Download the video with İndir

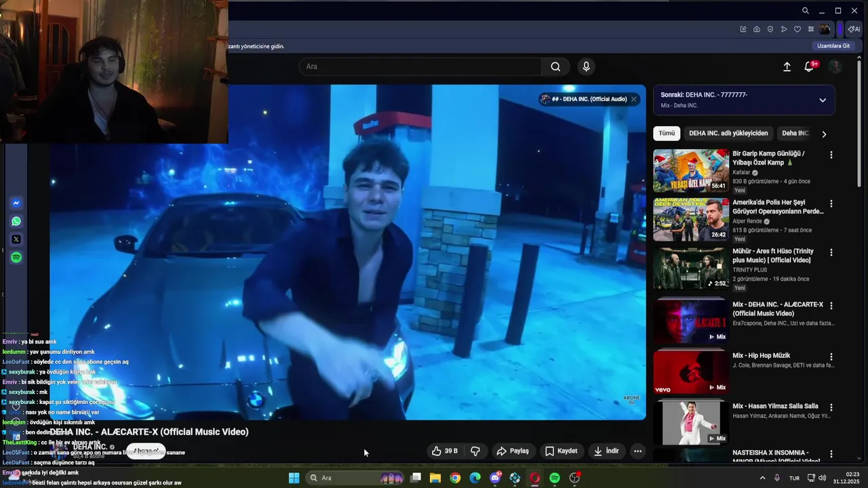tap(606, 451)
